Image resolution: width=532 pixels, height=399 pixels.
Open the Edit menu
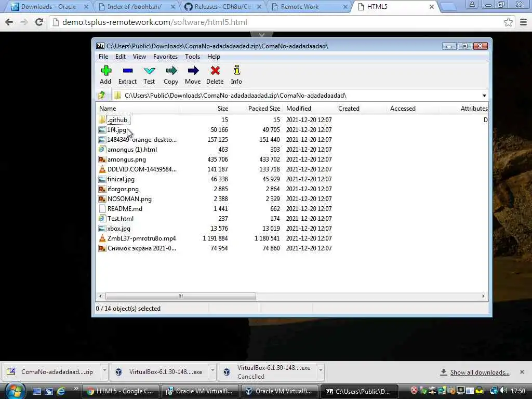(x=121, y=56)
